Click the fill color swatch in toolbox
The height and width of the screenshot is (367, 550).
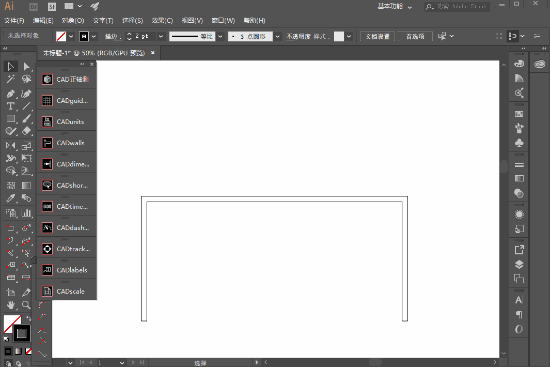click(11, 322)
